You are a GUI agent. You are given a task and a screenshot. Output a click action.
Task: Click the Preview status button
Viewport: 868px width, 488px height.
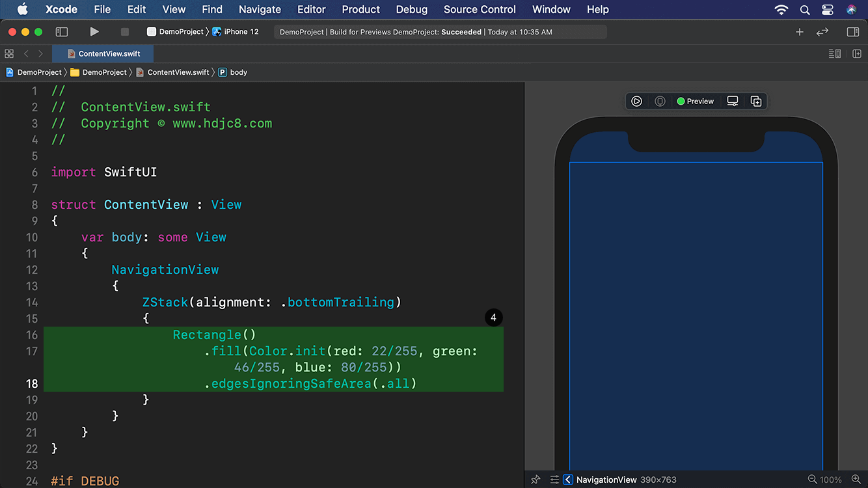coord(695,101)
